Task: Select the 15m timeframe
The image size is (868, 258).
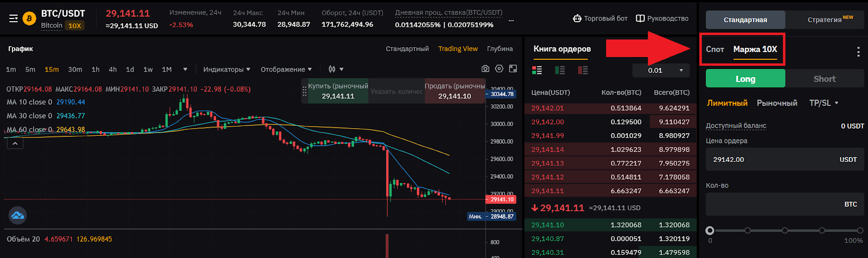Action: tap(52, 70)
